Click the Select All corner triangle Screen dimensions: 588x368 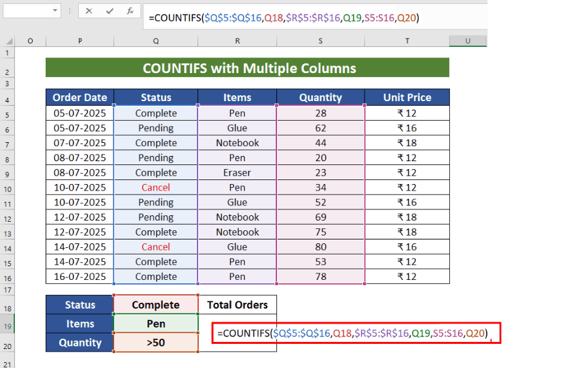[9, 41]
